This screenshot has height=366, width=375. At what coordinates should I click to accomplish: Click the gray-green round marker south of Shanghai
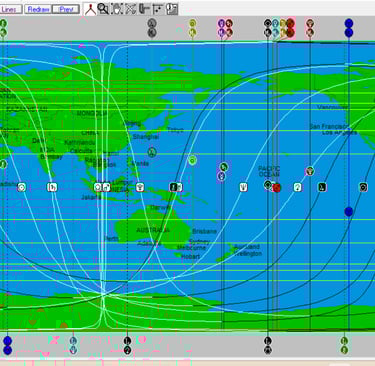point(152,152)
